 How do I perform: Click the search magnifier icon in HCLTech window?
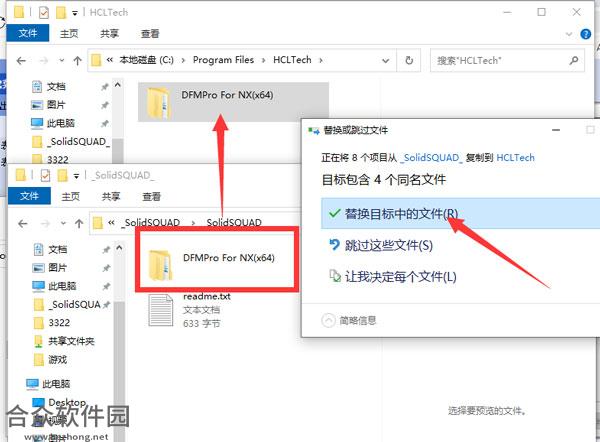(x=574, y=60)
